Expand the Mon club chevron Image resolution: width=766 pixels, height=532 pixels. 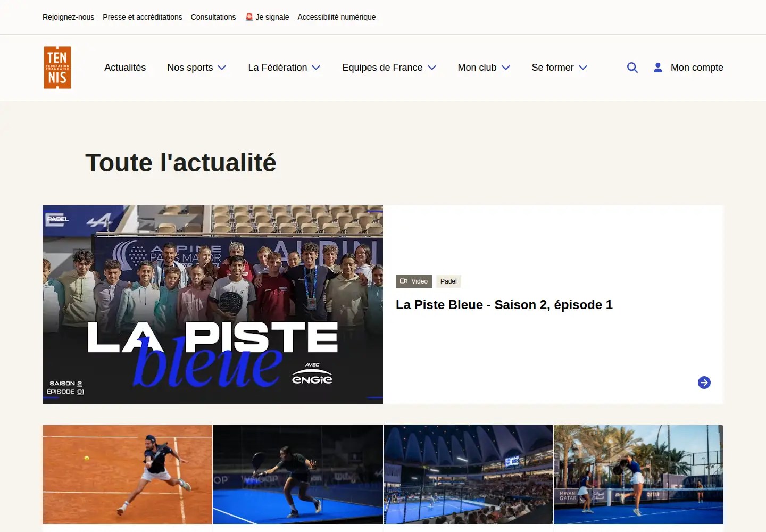[506, 68]
